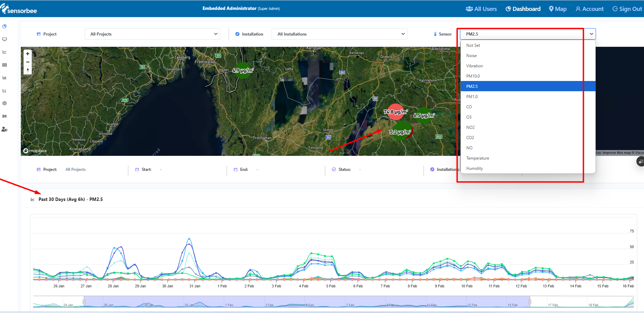The image size is (644, 313).
Task: Go to All Users page
Action: coord(481,9)
